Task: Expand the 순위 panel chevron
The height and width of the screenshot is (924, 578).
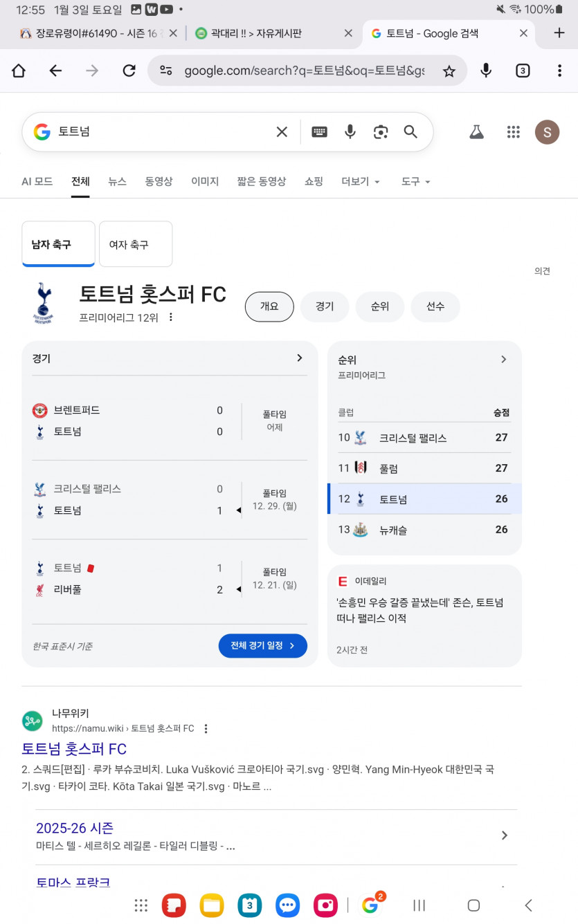Action: click(x=503, y=359)
